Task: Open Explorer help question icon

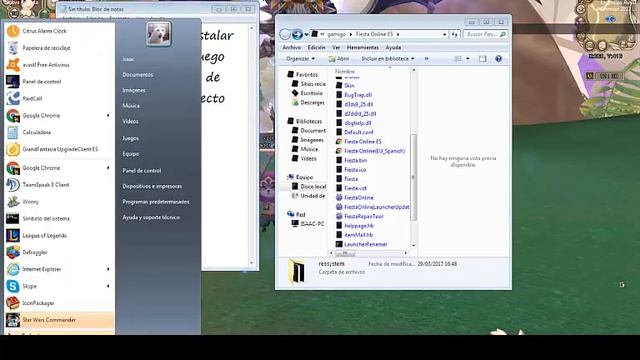Action: coord(498,59)
